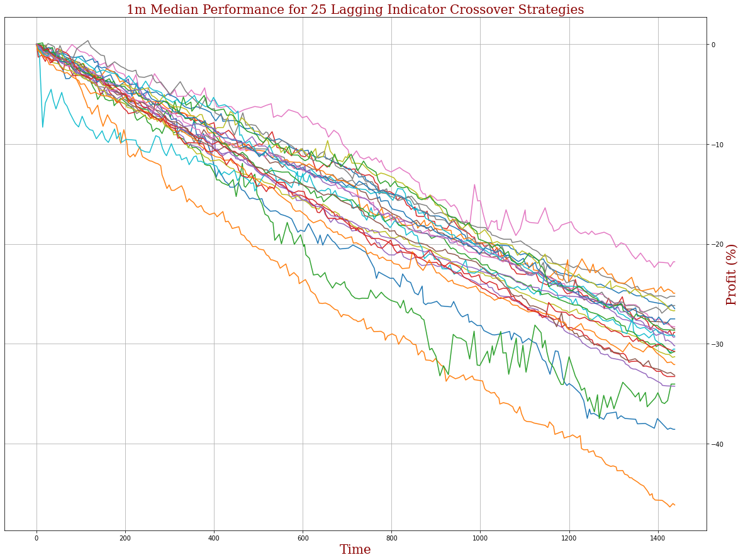Click x-axis tick label 1400
This screenshot has width=743, height=560.
657,538
